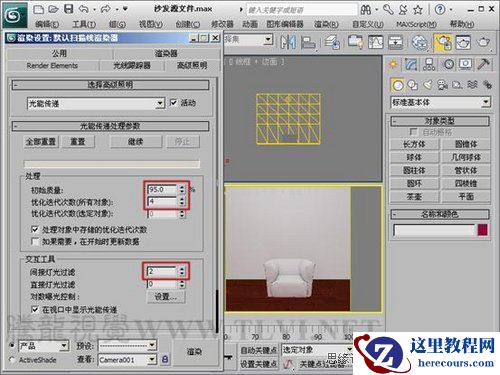
Task: Open the 选定对象 key filter dropdown
Action: pos(317,349)
